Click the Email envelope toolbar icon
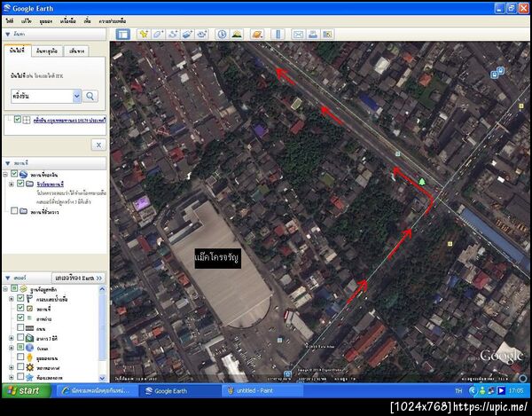This screenshot has width=532, height=416. point(298,35)
